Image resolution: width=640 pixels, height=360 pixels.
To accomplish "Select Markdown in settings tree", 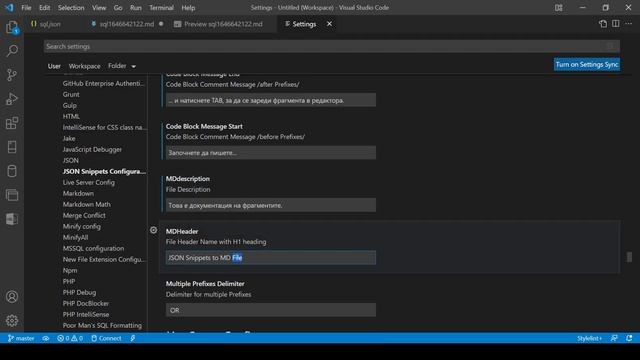I will tap(78, 193).
